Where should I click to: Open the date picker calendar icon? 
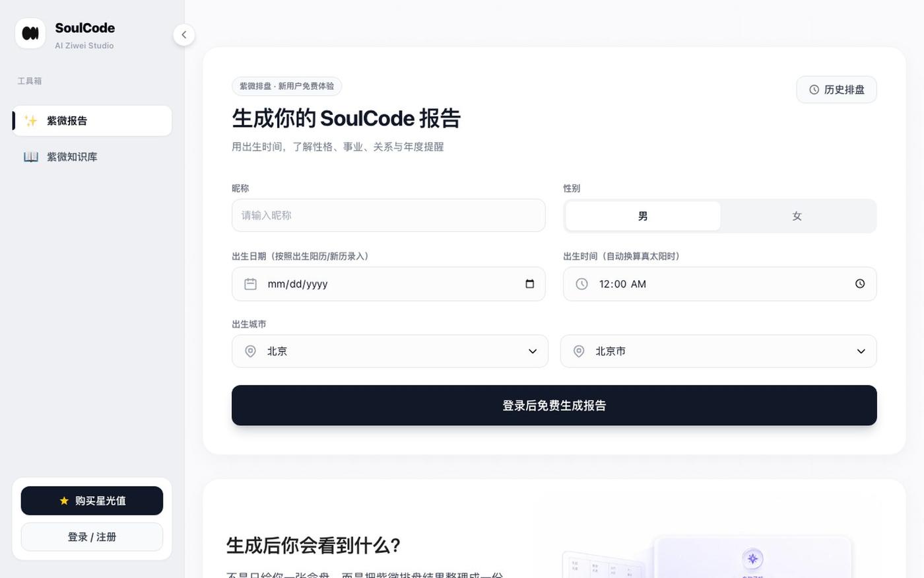[529, 284]
